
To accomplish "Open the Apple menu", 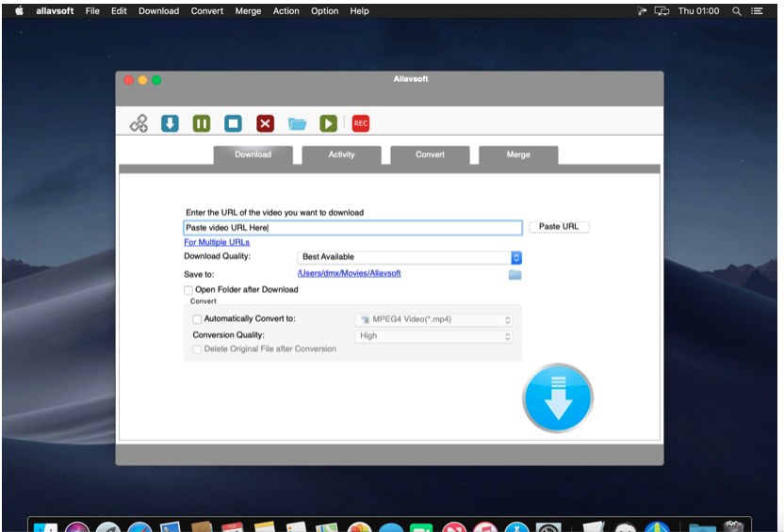I will tap(19, 11).
